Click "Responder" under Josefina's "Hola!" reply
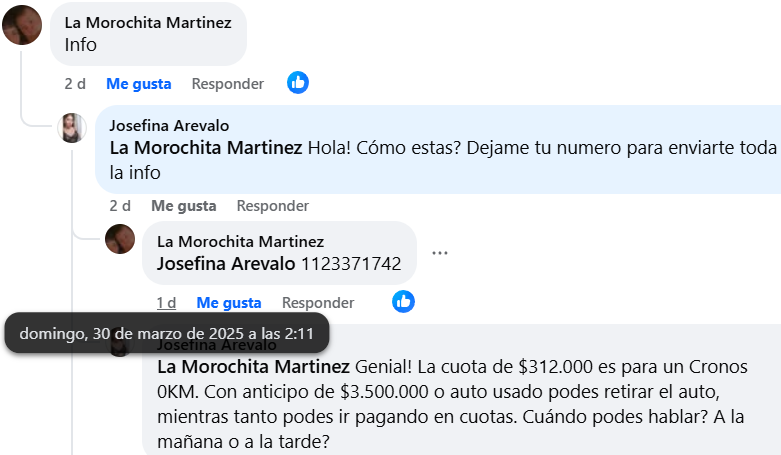Screen dimensions: 781x455 [273, 206]
